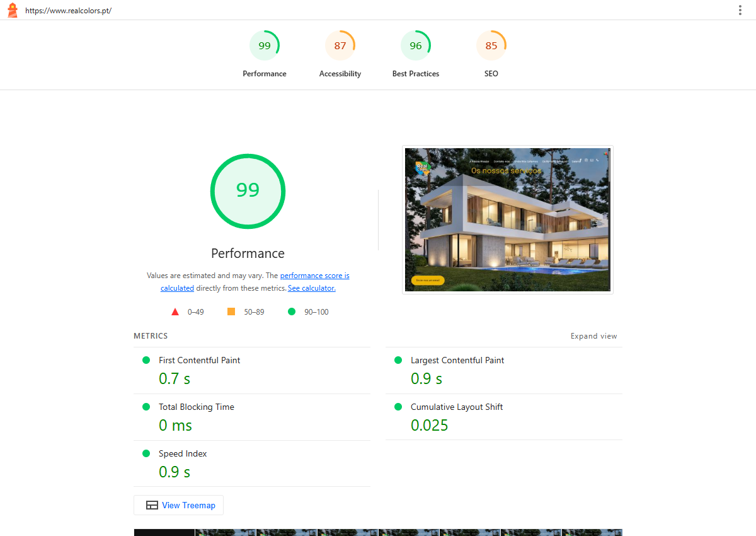Click the orange square 50–89 legend icon
The width and height of the screenshot is (756, 536).
coord(231,312)
